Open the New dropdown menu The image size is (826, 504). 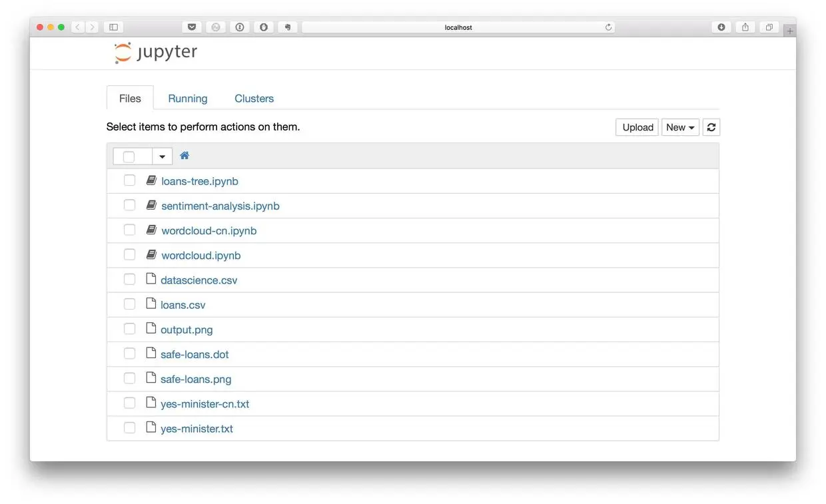click(680, 127)
